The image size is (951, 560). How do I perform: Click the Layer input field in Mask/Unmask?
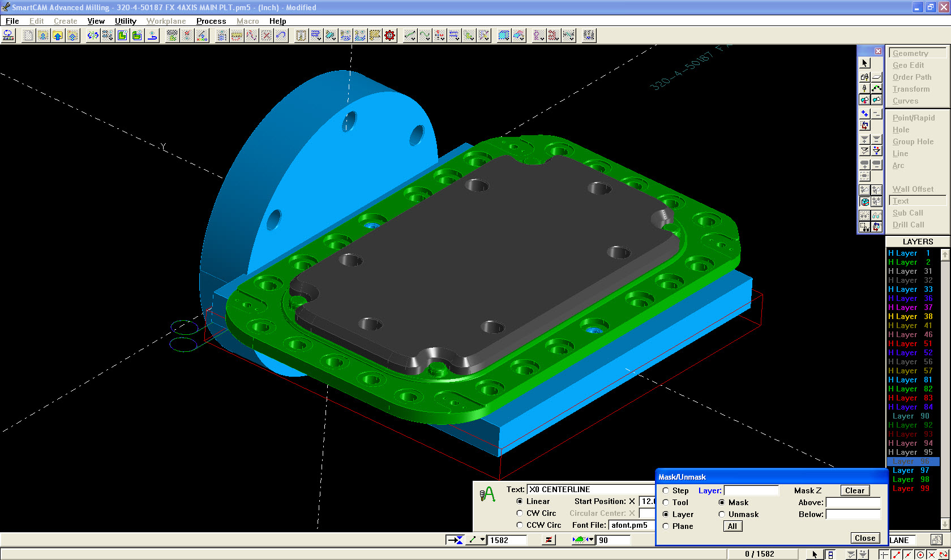[x=751, y=490]
